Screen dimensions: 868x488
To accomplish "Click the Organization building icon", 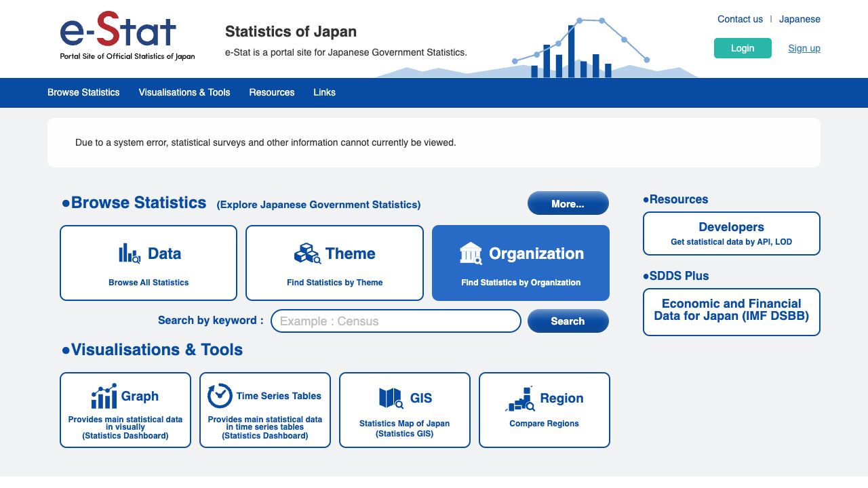I will pos(471,253).
